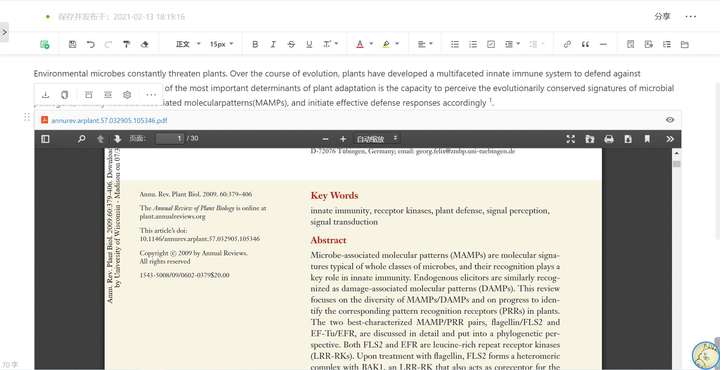The height and width of the screenshot is (370, 720).
Task: Toggle underline formatting
Action: (x=309, y=45)
